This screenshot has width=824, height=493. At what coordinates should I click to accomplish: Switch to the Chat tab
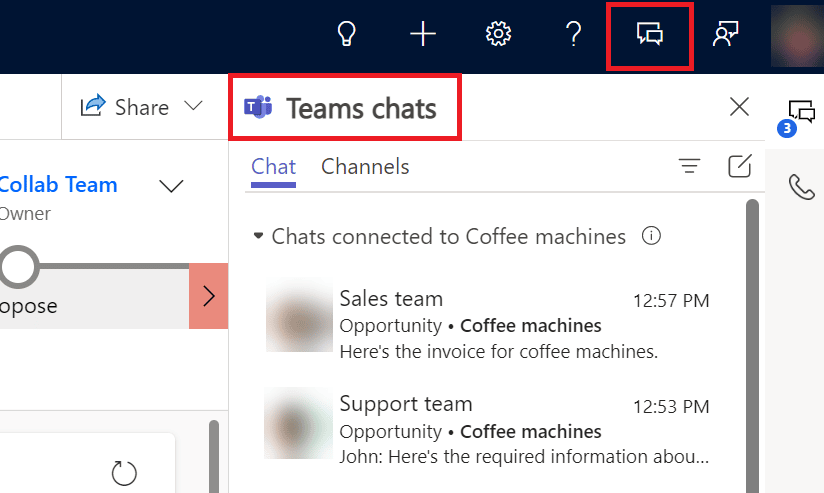[x=273, y=167]
